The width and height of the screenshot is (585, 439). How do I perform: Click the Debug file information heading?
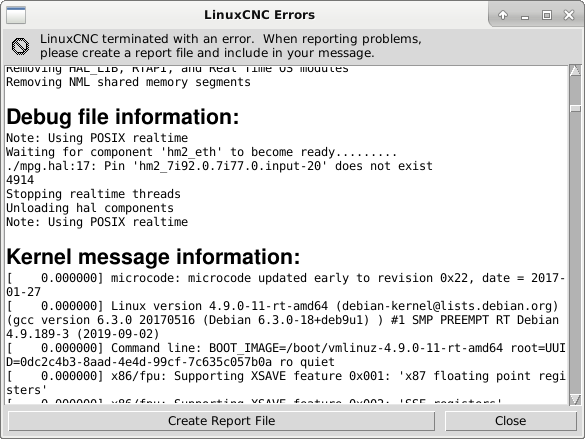point(123,117)
